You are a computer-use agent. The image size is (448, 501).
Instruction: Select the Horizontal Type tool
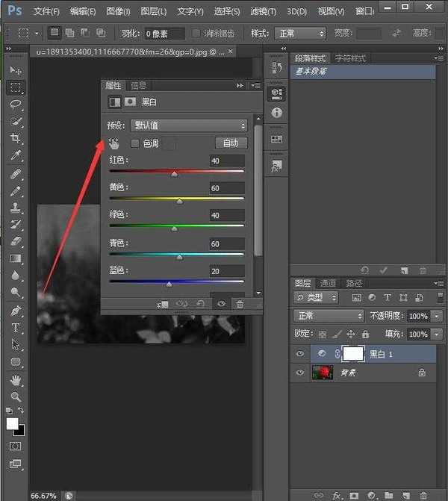tap(16, 328)
